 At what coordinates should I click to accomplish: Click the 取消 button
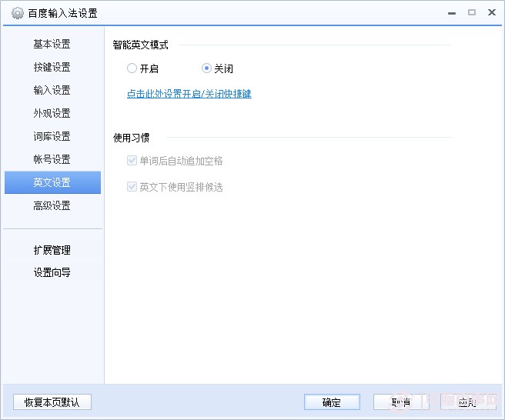[401, 402]
